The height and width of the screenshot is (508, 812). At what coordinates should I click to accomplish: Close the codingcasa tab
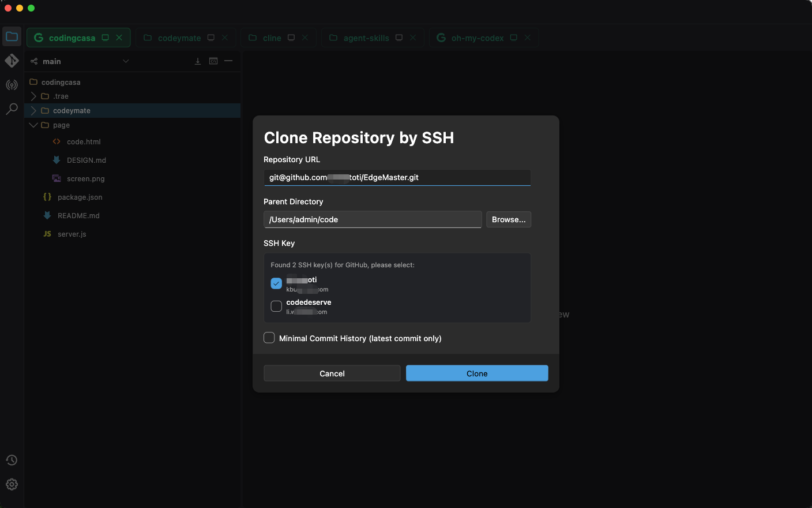[x=119, y=38]
